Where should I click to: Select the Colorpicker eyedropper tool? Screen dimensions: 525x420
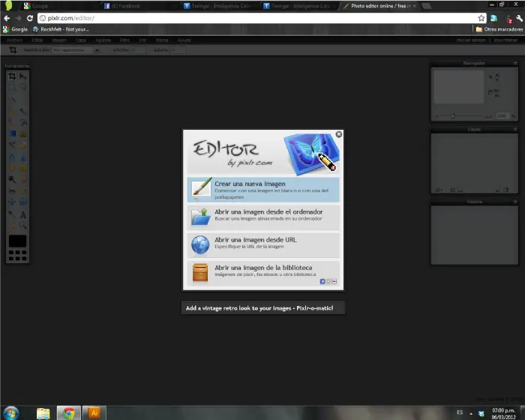(x=12, y=214)
